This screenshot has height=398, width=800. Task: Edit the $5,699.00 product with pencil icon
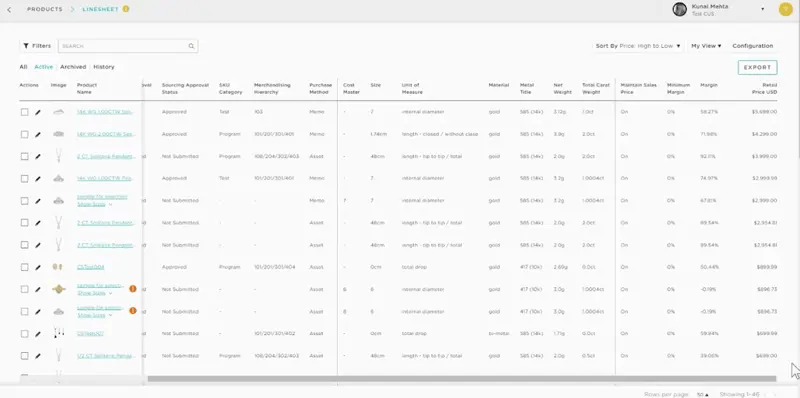click(x=38, y=112)
